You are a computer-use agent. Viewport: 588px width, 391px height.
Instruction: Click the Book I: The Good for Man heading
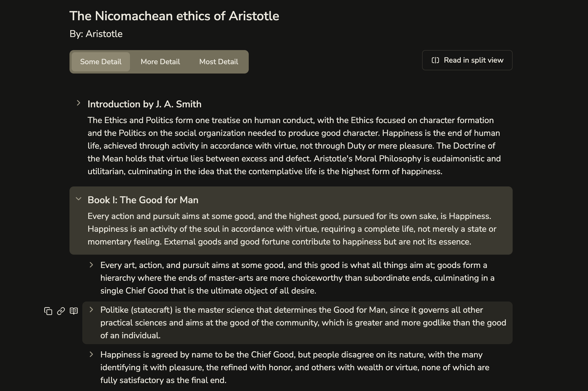(x=143, y=200)
